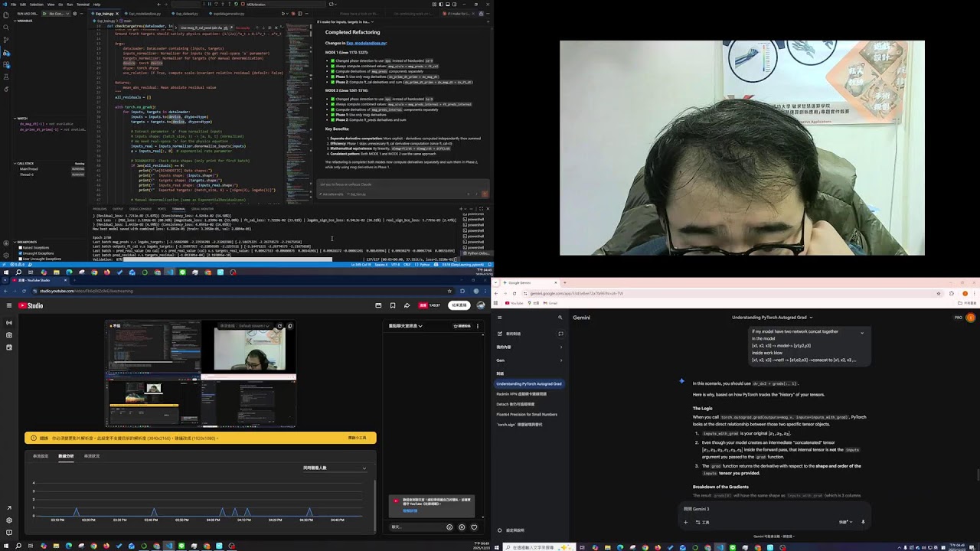The width and height of the screenshot is (980, 551).
Task: Open debug configuration dropdown in VS Code
Action: [59, 14]
